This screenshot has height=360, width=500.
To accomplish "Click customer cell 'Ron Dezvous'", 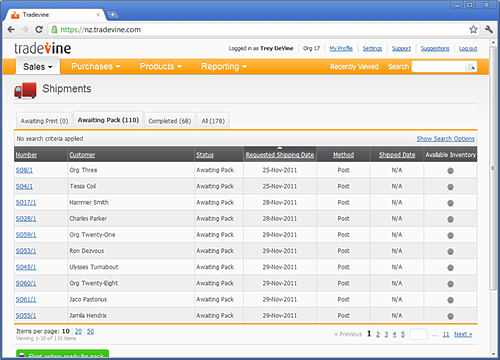I will [87, 251].
